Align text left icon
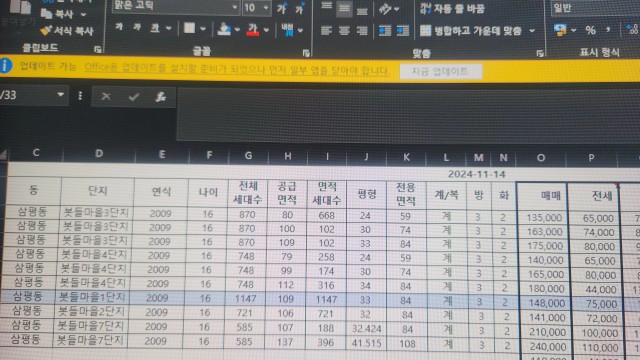This screenshot has width=640, height=360. (x=326, y=31)
